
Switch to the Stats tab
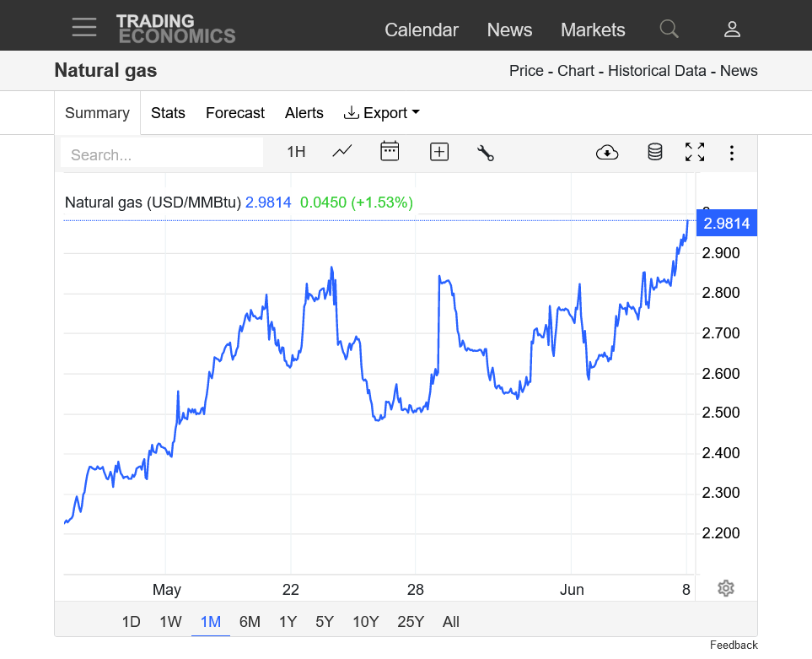168,113
